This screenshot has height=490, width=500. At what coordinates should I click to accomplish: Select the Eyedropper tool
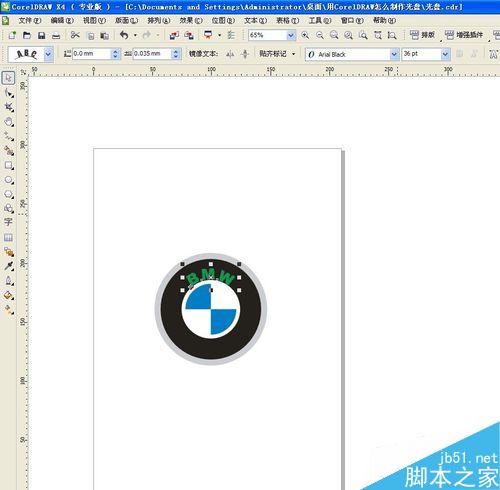pyautogui.click(x=9, y=266)
